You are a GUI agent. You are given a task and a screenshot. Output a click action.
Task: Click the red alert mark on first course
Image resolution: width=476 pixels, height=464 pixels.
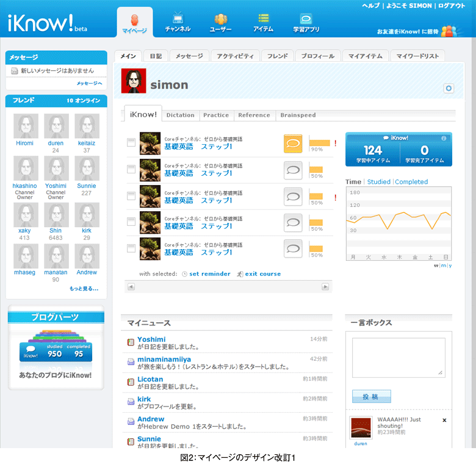(336, 143)
